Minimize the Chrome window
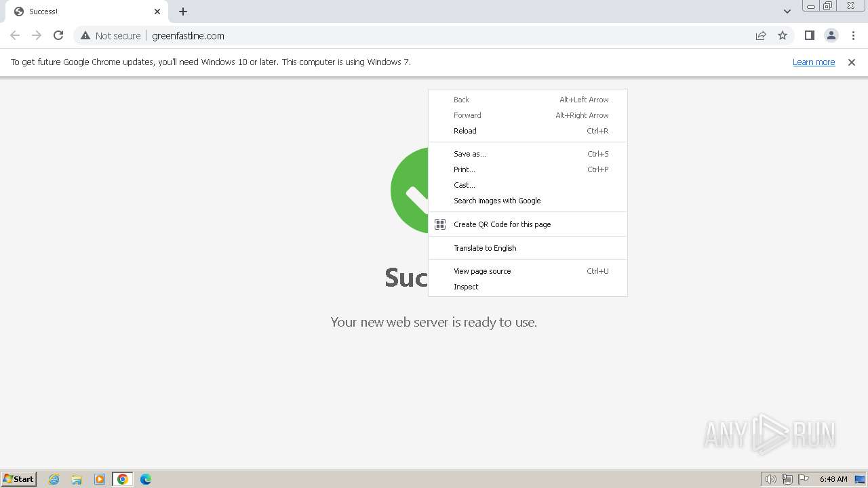This screenshot has height=488, width=868. 811,6
